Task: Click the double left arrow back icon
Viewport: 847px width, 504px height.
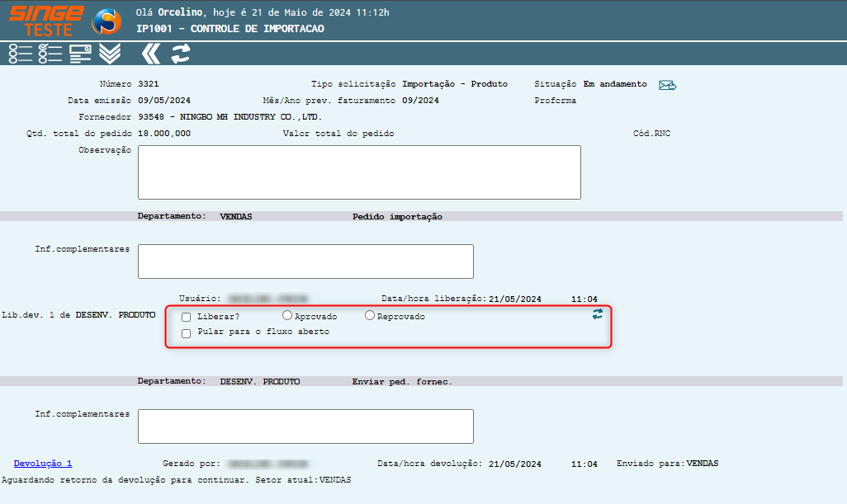Action: 150,54
